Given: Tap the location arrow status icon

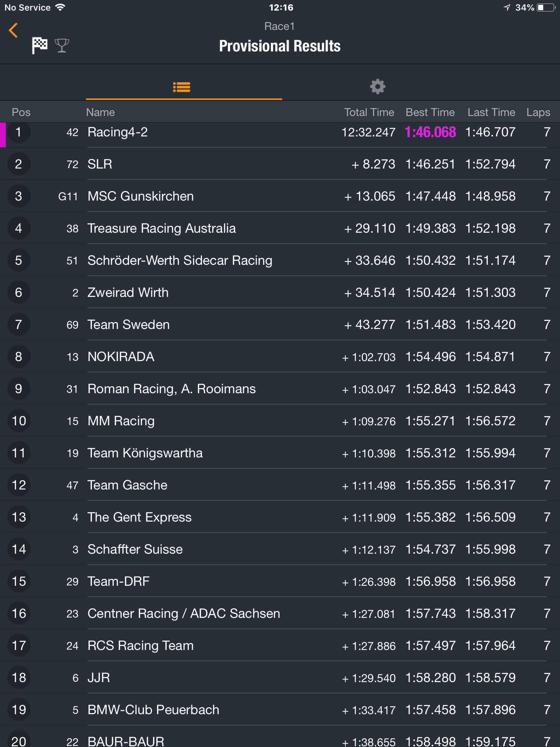Looking at the screenshot, I should 507,8.
